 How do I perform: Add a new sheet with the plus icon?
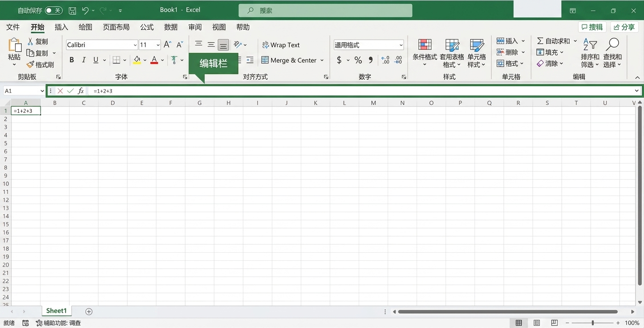point(89,312)
